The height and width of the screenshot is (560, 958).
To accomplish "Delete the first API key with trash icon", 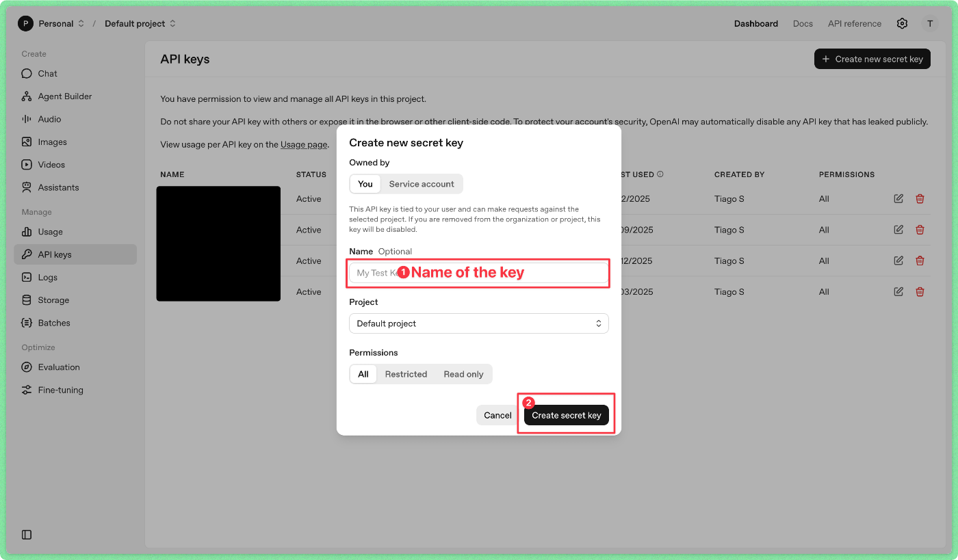I will [x=920, y=199].
